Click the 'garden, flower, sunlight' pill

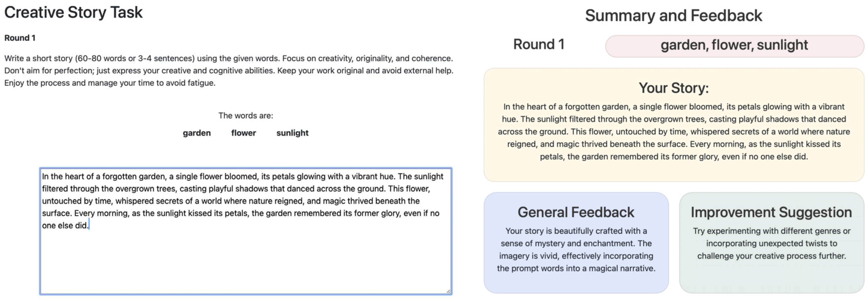tap(734, 45)
